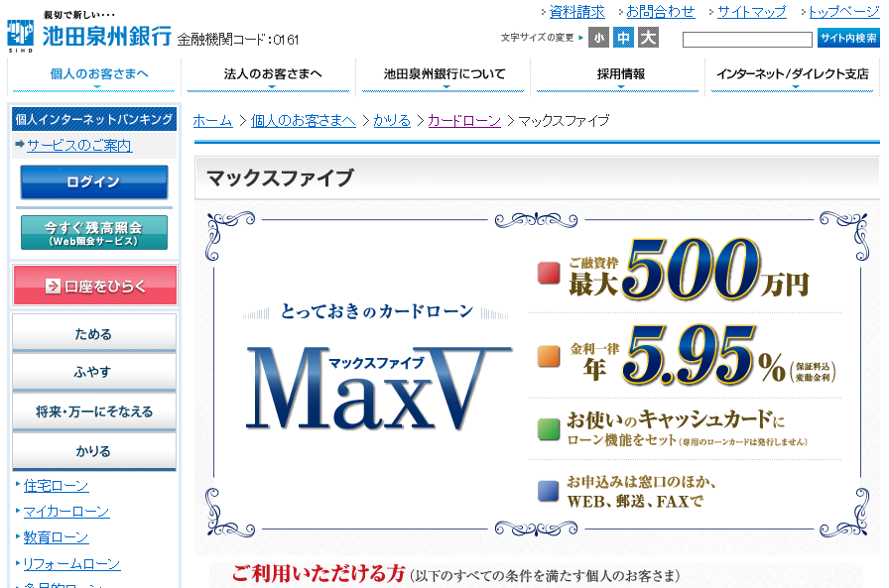Open the 池田泉州銀行について menu tab
The width and height of the screenshot is (889, 588).
[x=444, y=76]
